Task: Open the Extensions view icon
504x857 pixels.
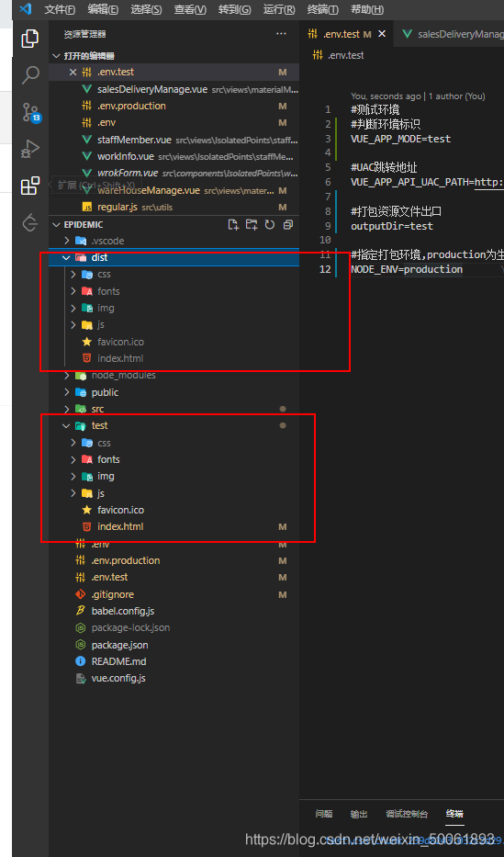Action: (x=30, y=186)
